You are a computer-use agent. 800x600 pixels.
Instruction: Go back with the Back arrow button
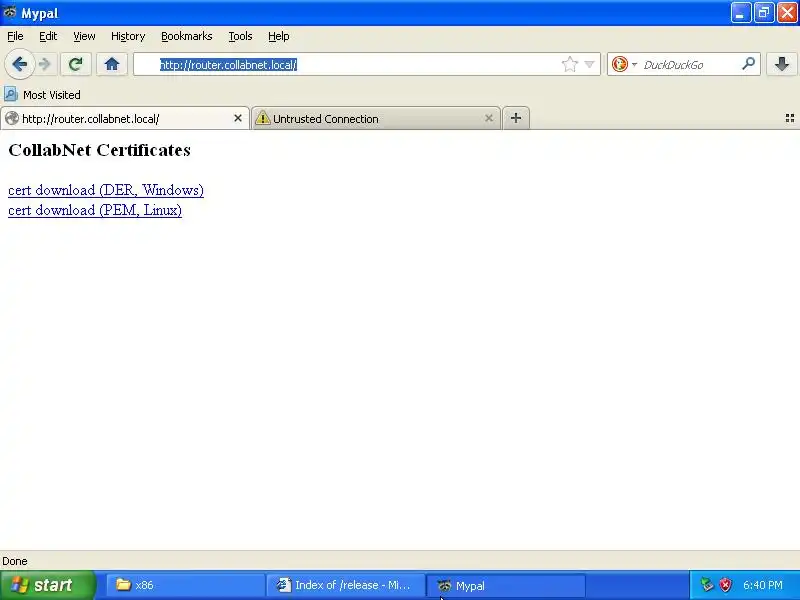pyautogui.click(x=19, y=64)
